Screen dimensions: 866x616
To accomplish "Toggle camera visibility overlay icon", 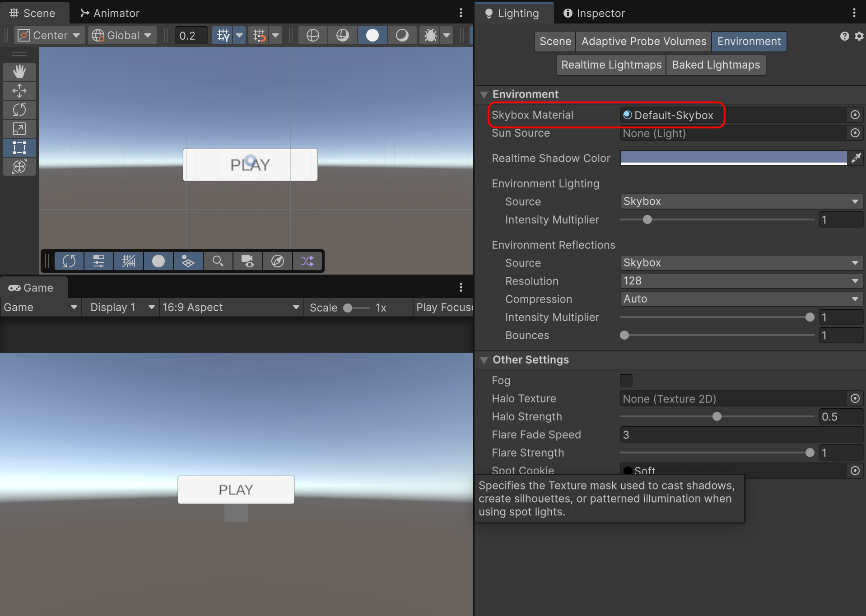I will pos(248,261).
